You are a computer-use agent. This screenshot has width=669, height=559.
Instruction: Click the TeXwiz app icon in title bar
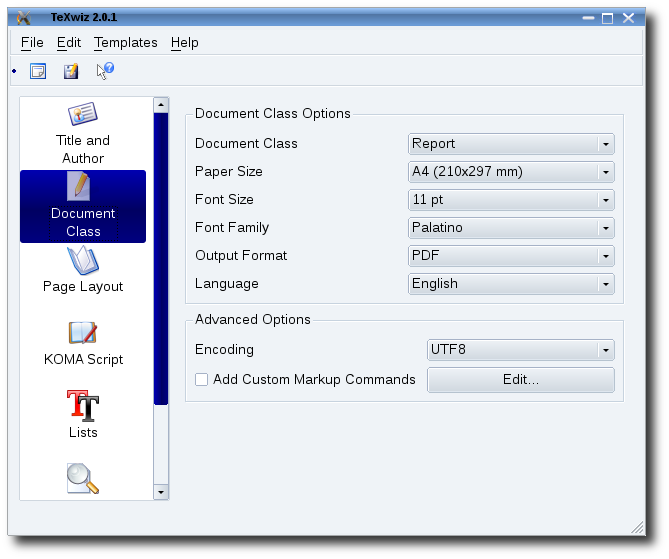tap(24, 17)
